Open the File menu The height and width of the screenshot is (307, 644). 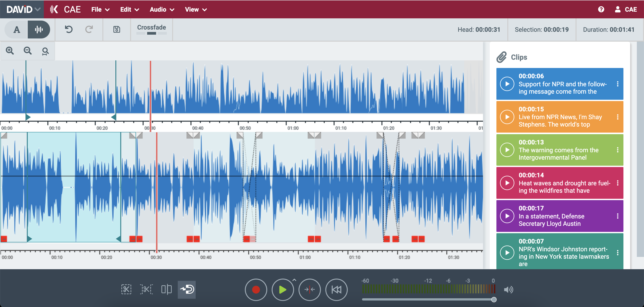(x=100, y=9)
